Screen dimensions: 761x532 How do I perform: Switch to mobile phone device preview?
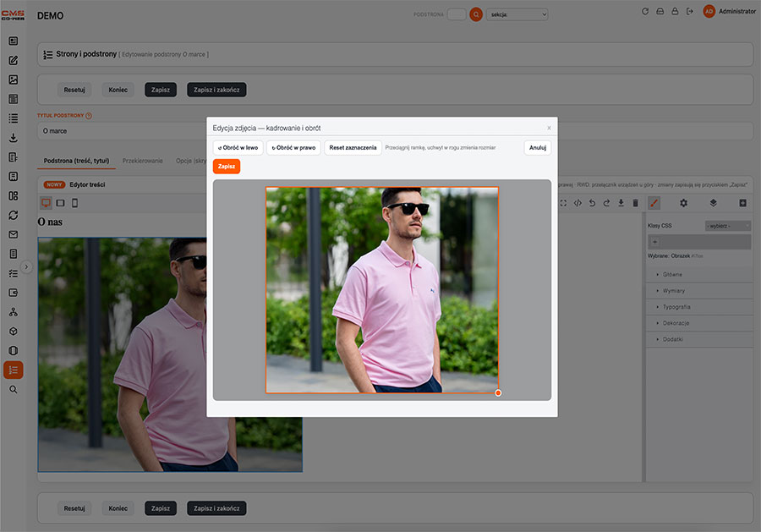(x=74, y=203)
